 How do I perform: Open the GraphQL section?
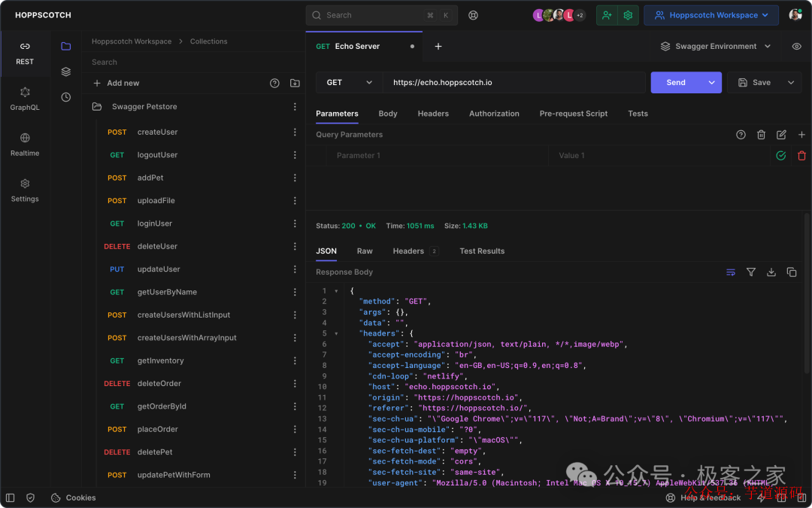pos(25,99)
